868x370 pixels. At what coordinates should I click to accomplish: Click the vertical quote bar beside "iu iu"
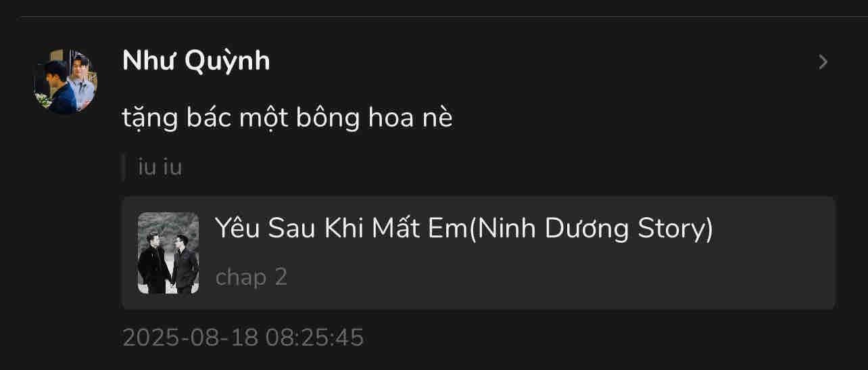pyautogui.click(x=124, y=167)
